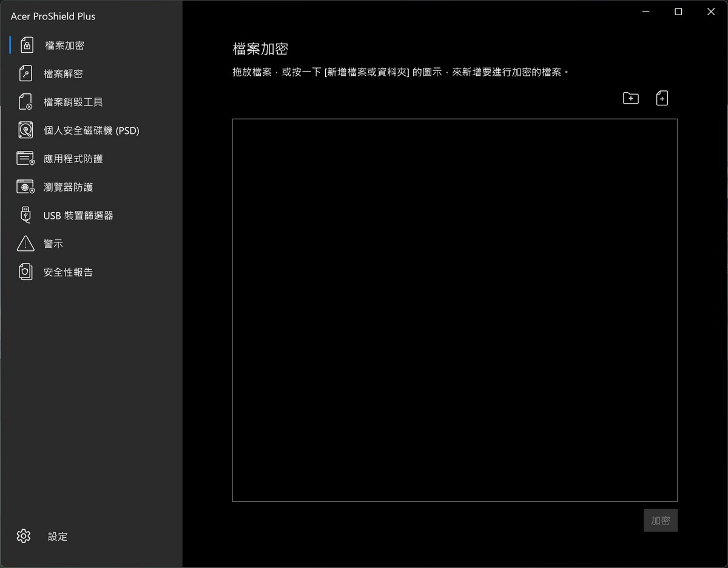Click the warning triangle alert icon
The image size is (728, 568).
point(25,244)
